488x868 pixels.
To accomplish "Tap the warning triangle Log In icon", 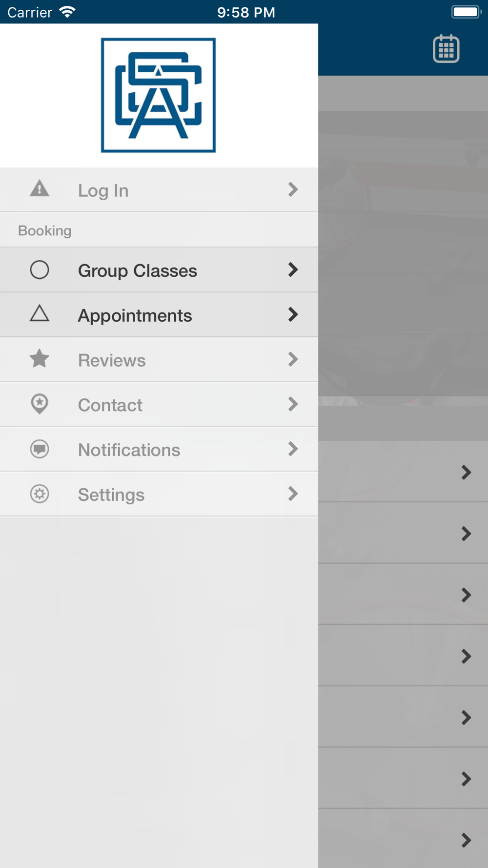I will 40,188.
